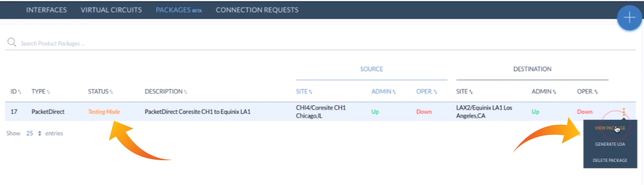Screen dimensions: 644x185
Task: Click Delete Package in the menu
Action: click(x=610, y=160)
